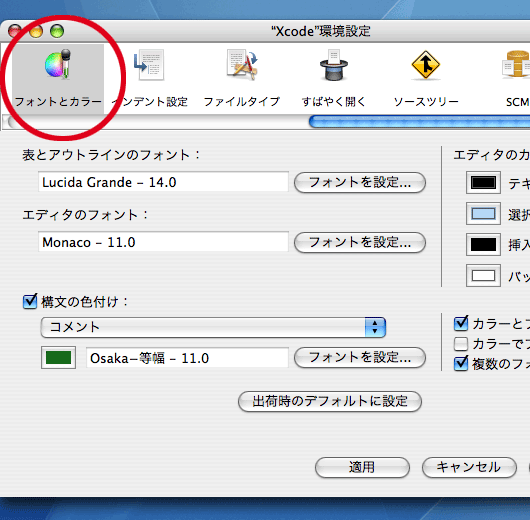Open the green comment color swatch
The width and height of the screenshot is (530, 520).
[58, 357]
